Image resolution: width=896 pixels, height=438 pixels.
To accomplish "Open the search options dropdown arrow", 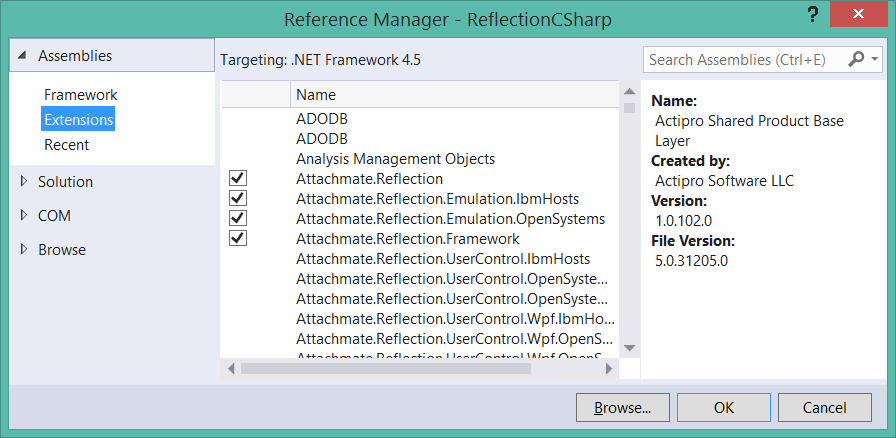I will pos(874,59).
